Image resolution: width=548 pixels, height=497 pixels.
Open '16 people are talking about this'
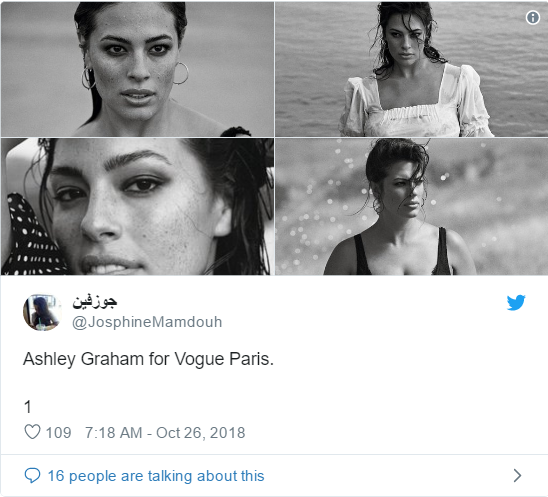point(156,476)
